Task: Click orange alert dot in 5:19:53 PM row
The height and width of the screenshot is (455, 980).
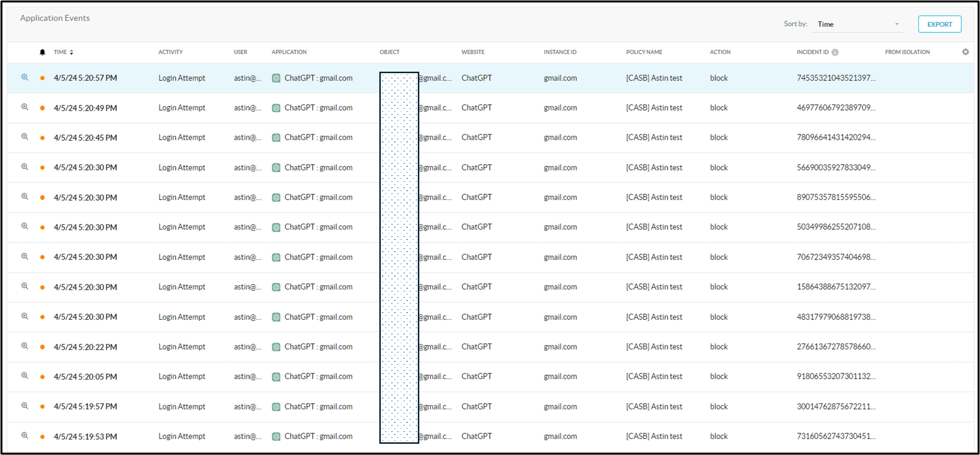Action: coord(42,437)
